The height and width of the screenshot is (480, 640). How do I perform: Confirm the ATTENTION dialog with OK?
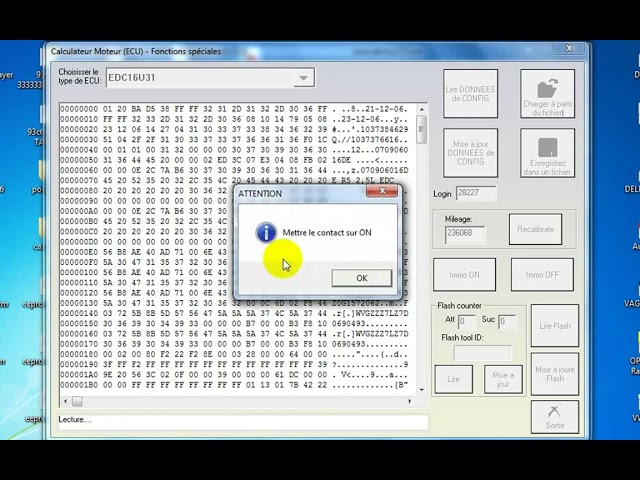tap(362, 278)
